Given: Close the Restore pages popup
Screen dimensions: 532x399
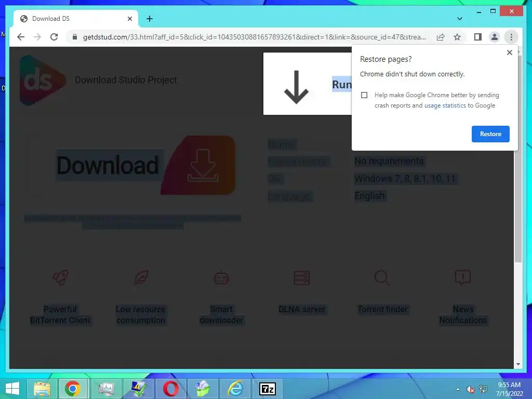Looking at the screenshot, I should 509,52.
